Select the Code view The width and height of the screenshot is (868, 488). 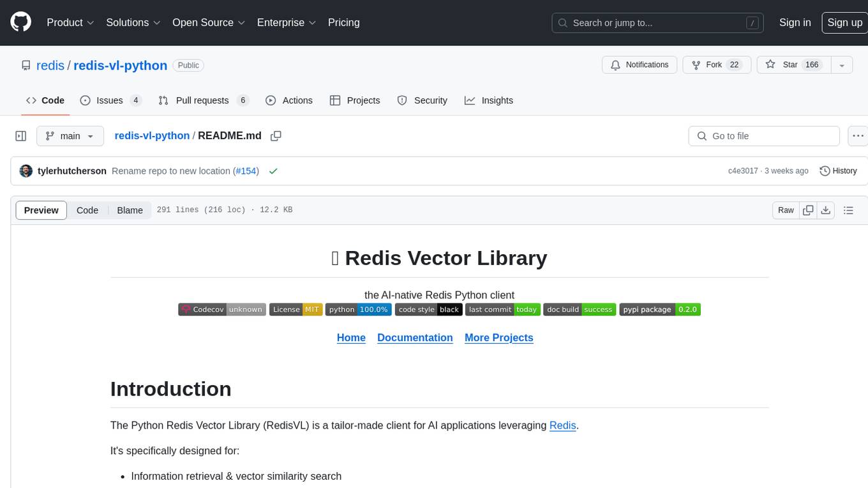pos(87,210)
